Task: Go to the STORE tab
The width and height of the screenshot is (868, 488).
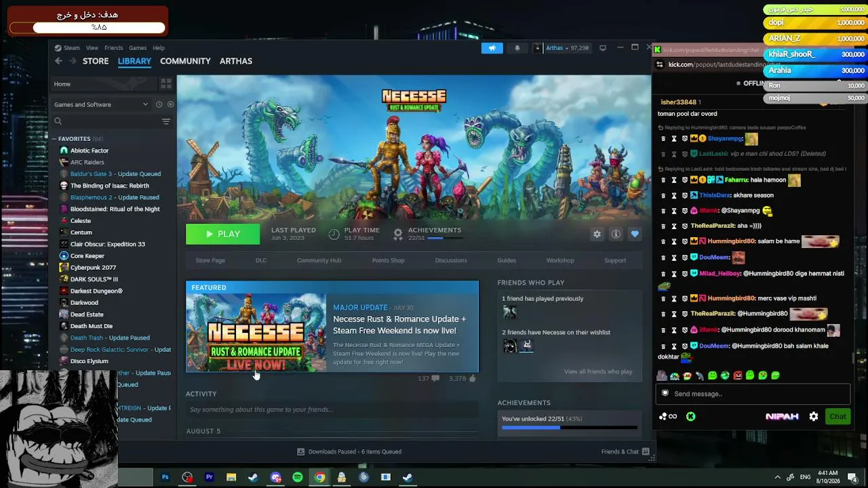Action: coord(96,61)
